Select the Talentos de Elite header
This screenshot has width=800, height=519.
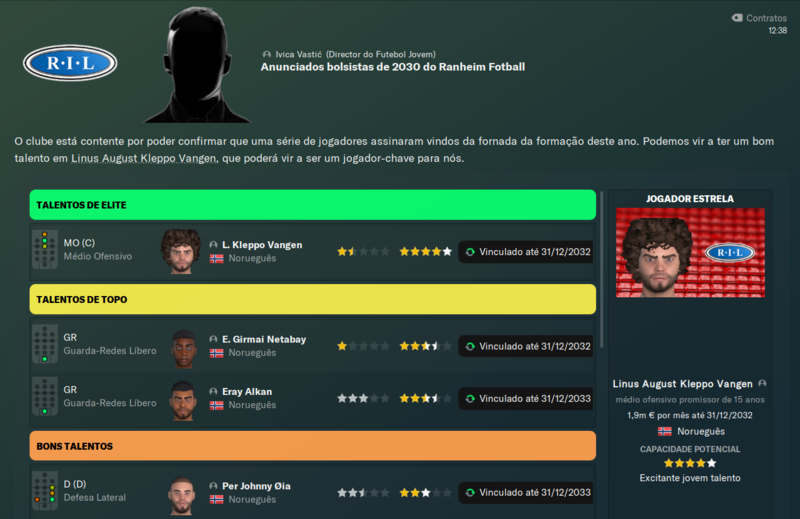pyautogui.click(x=313, y=205)
